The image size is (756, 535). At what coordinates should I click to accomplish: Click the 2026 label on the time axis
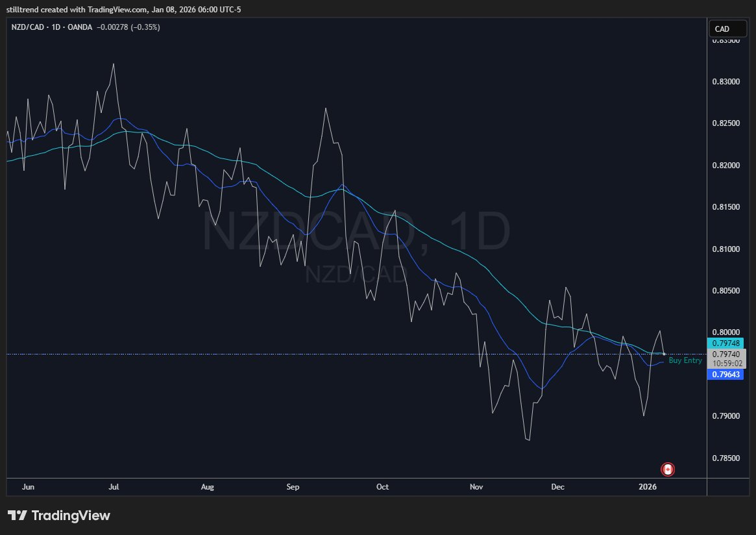tap(647, 486)
